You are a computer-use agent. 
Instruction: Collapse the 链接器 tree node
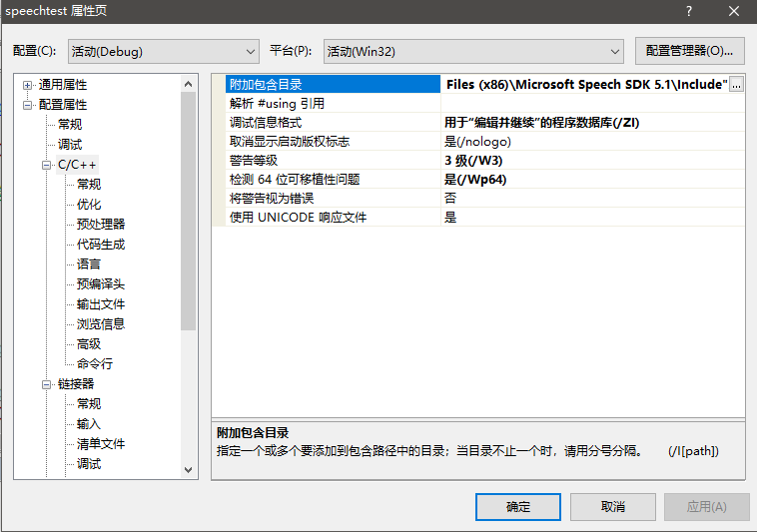[x=47, y=384]
